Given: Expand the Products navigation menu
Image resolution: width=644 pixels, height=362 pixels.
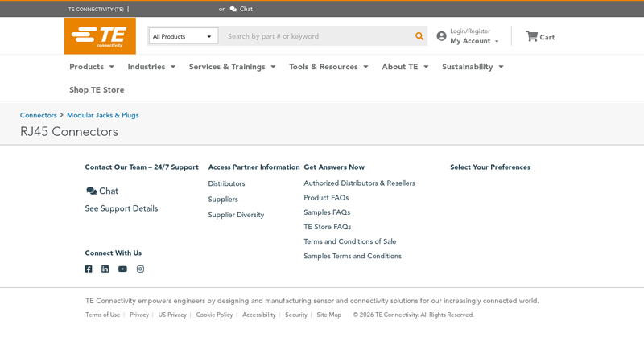Looking at the screenshot, I should pyautogui.click(x=92, y=67).
